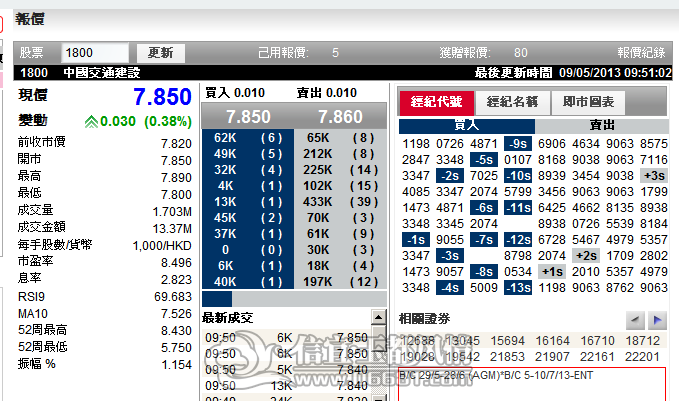Image resolution: width=679 pixels, height=401 pixels.
Task: Click the +1s spread marker in sell brokers
Action: pyautogui.click(x=552, y=272)
